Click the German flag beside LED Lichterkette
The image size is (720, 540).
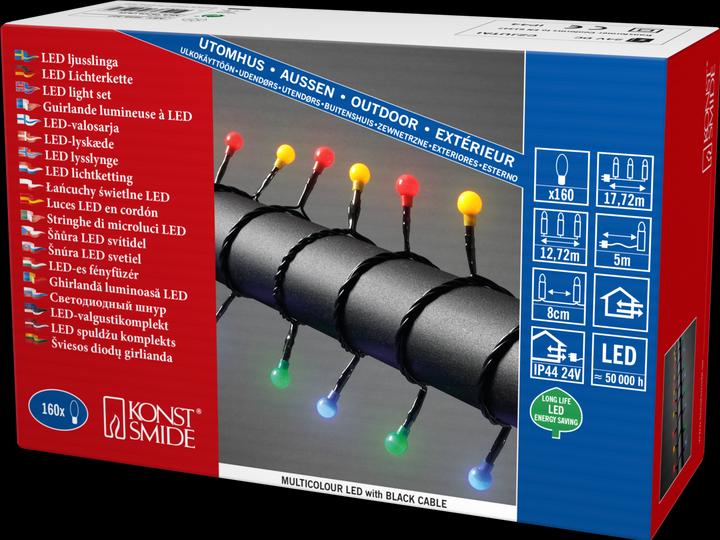tap(26, 72)
